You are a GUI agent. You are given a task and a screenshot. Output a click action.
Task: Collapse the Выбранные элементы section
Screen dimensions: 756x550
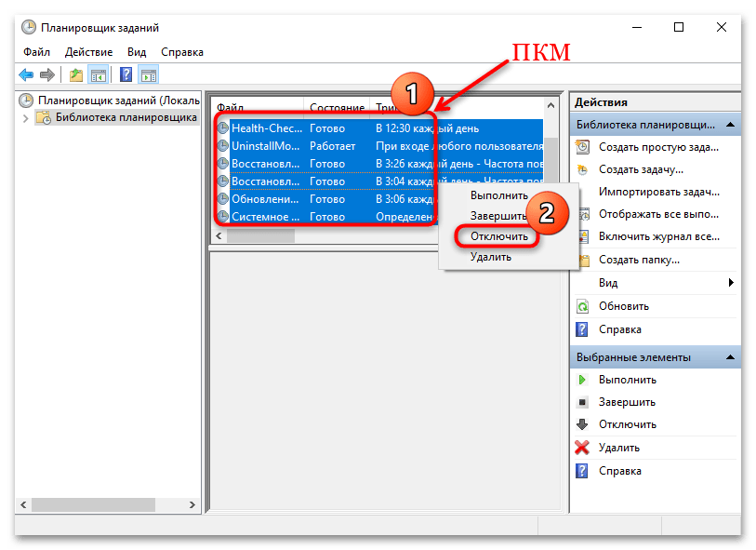(731, 357)
